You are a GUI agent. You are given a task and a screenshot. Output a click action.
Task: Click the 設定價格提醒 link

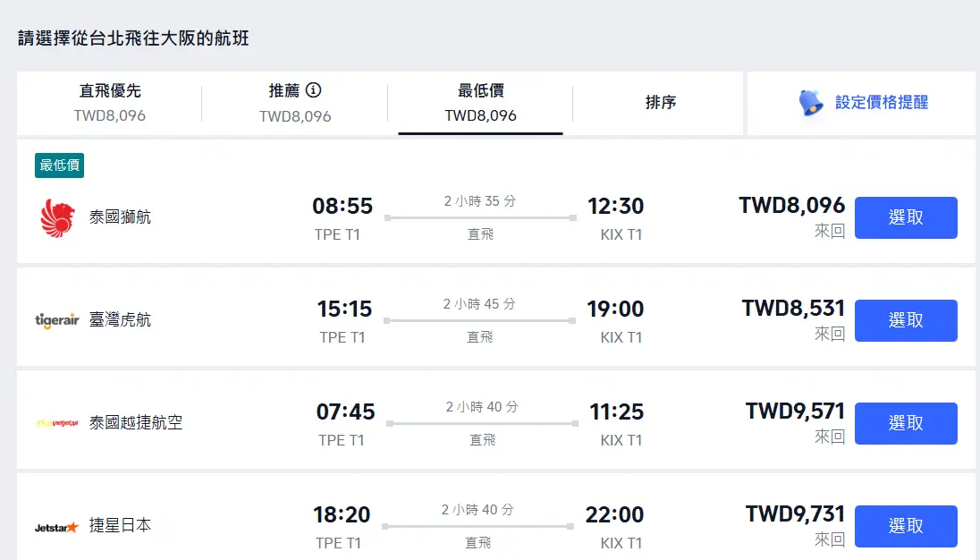click(882, 102)
